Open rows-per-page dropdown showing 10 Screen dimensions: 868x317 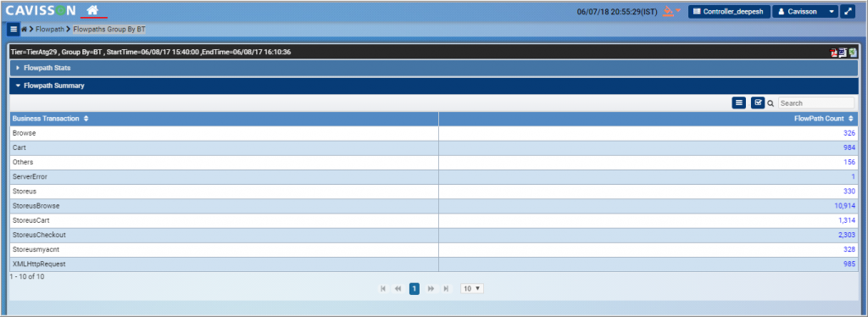(x=472, y=289)
